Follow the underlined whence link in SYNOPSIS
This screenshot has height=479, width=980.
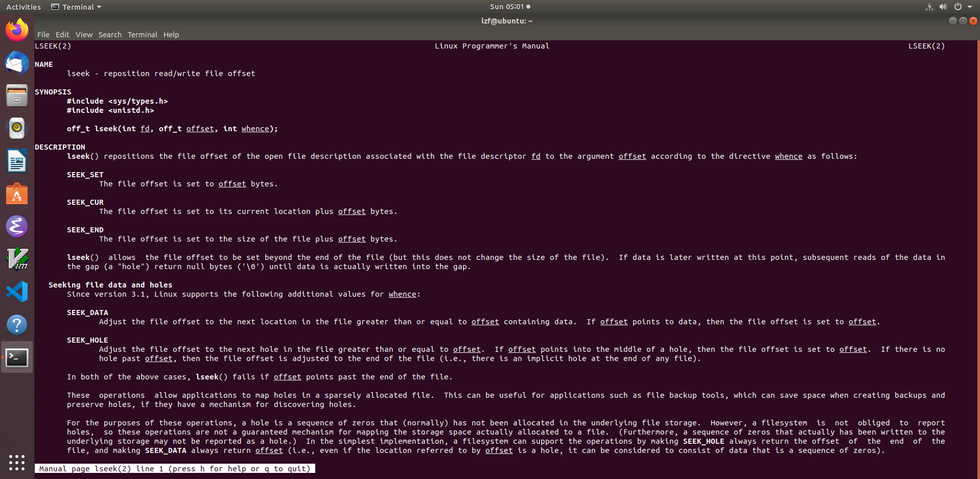pyautogui.click(x=255, y=129)
